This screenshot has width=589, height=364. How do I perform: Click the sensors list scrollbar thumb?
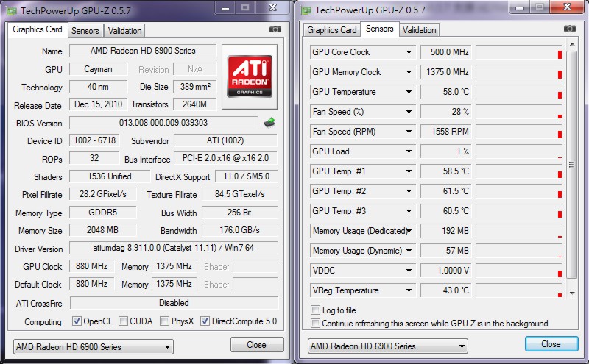click(571, 165)
